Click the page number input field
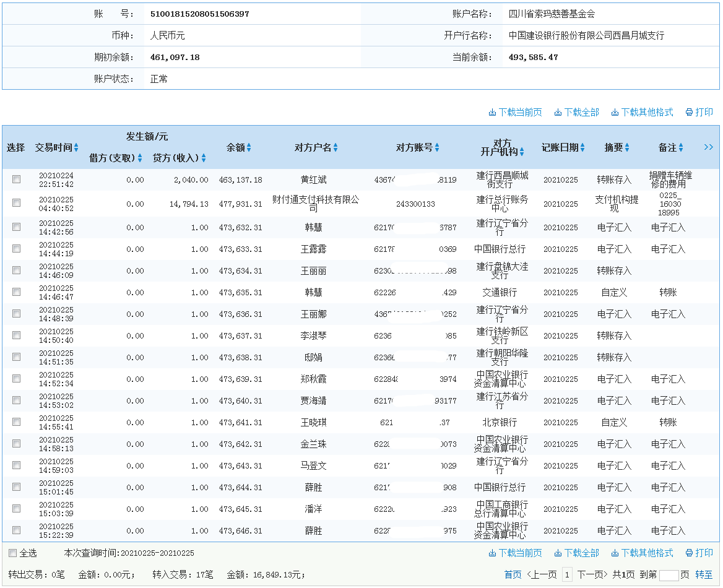This screenshot has width=723, height=588. pos(669,574)
